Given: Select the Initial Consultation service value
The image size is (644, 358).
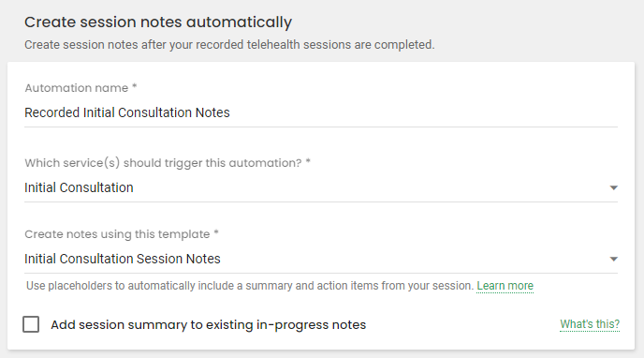Looking at the screenshot, I should click(79, 187).
